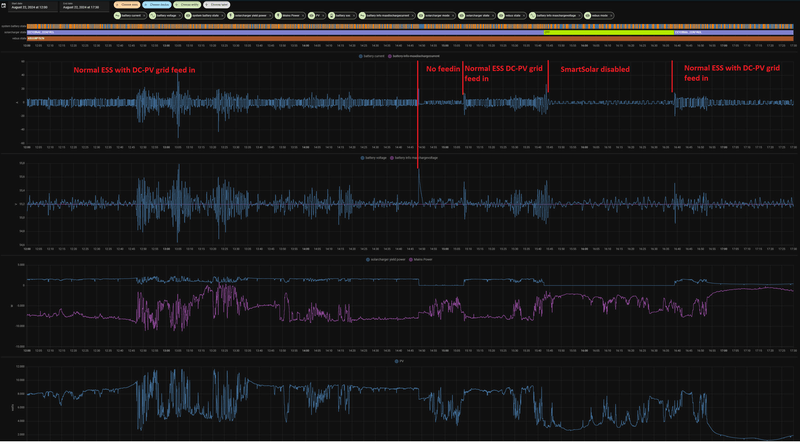
Task: Toggle PV series in bottom chart legend
Action: [399, 361]
